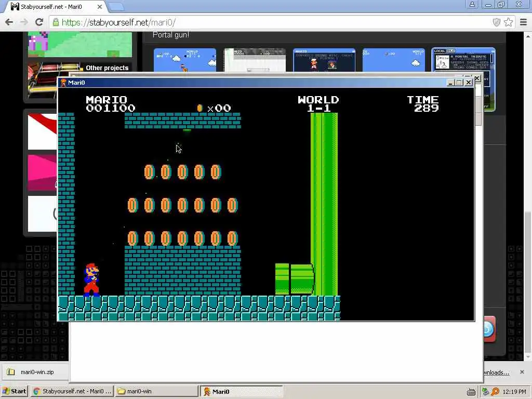Screen dimensions: 532x399
Task: Open the first Mari0 screenshot thumbnail
Action: [x=185, y=60]
